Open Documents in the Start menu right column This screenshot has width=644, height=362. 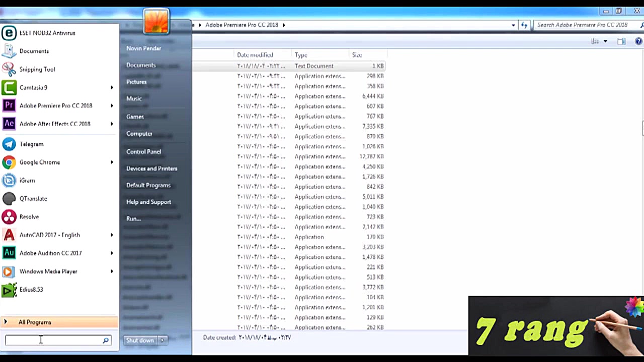[x=141, y=65]
